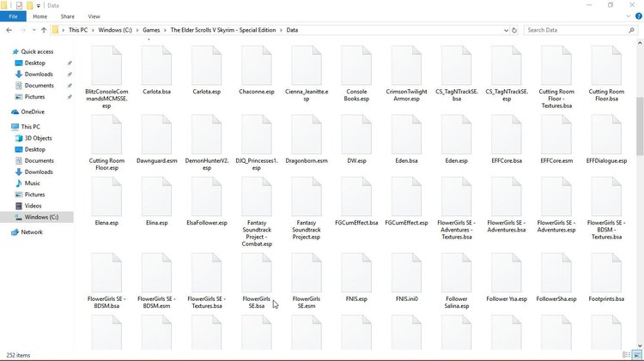Click 'The Elder Scrolls V Skyrim' breadcrumb
Viewport: 644px width, 361px height.
[x=223, y=30]
